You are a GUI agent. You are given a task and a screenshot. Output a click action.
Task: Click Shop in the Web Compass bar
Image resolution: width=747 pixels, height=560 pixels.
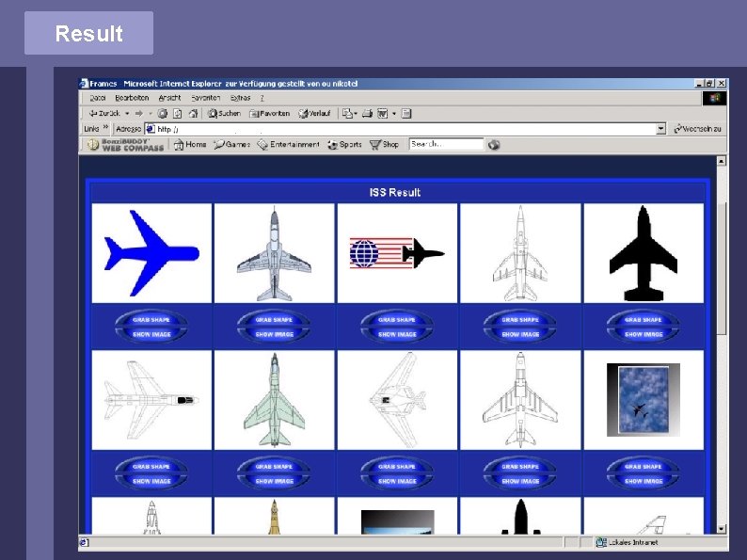tap(384, 144)
